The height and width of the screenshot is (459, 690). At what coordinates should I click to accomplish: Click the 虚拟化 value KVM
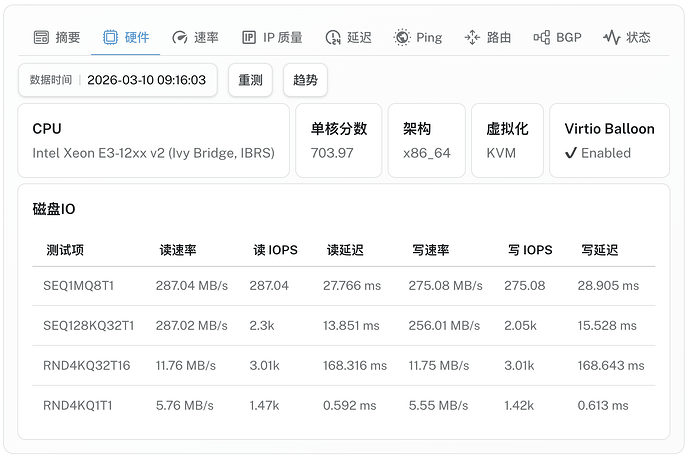pos(501,153)
